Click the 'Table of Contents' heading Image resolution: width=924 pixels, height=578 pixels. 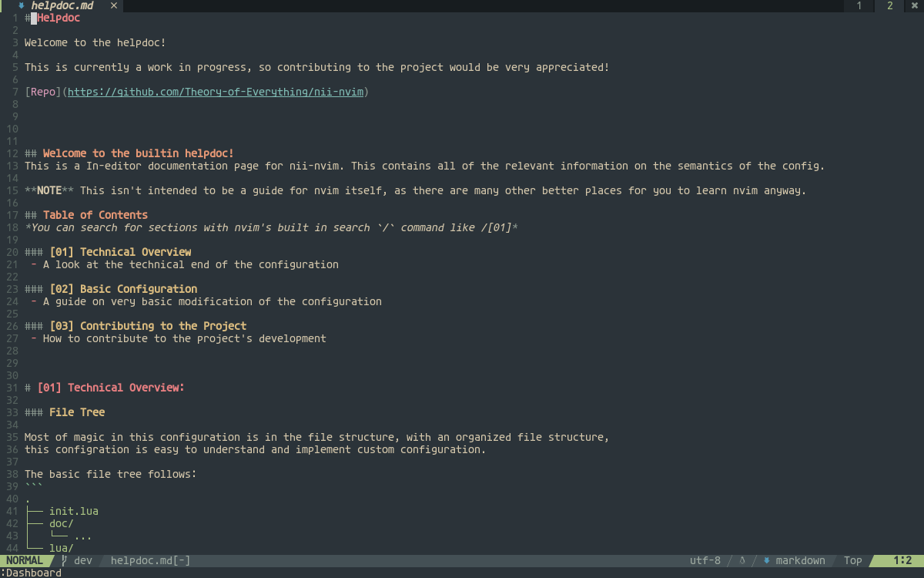(x=95, y=215)
